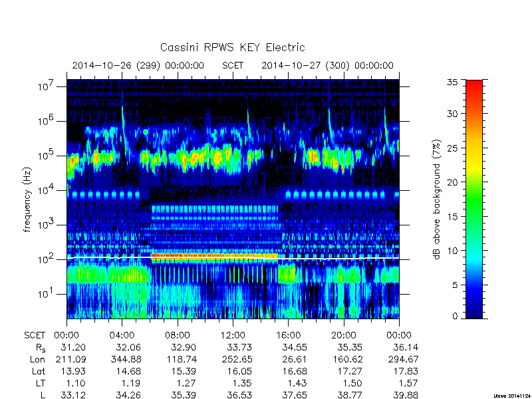Click the L value 33.12

tap(73, 395)
